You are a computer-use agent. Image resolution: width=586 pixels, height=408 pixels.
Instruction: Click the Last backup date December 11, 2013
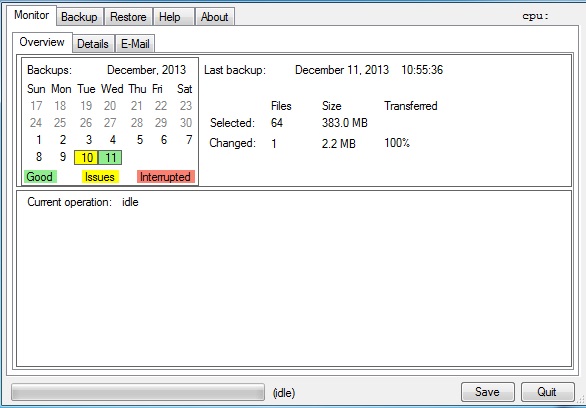[342, 70]
